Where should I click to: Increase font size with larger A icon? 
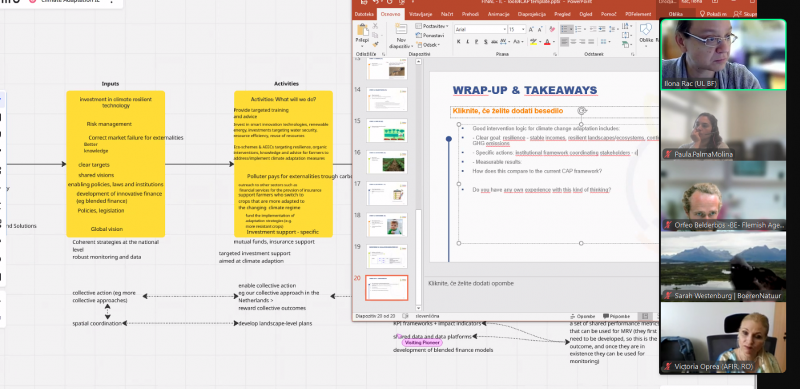(531, 29)
